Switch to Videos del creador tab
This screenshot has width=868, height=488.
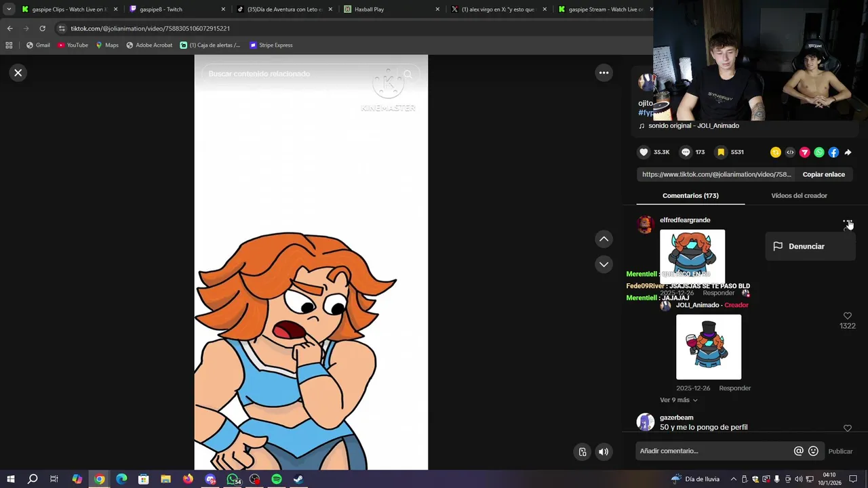point(799,196)
